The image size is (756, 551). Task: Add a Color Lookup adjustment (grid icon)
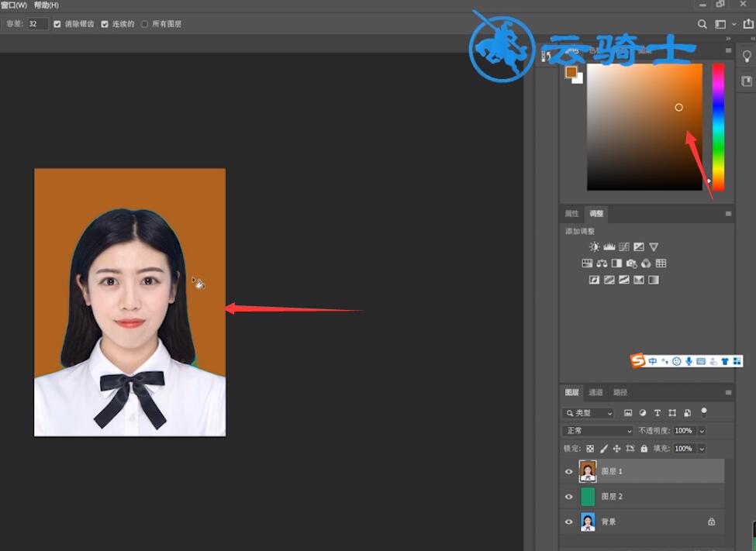[661, 263]
